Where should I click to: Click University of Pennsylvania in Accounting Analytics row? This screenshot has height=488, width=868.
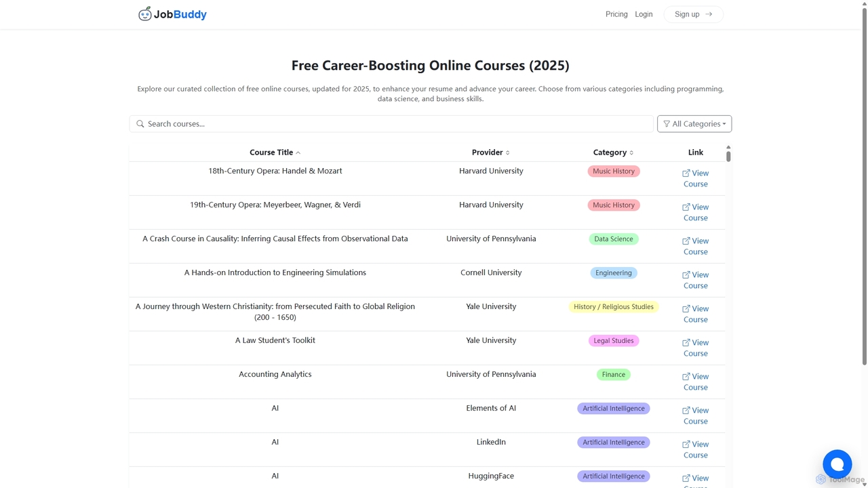coord(491,374)
